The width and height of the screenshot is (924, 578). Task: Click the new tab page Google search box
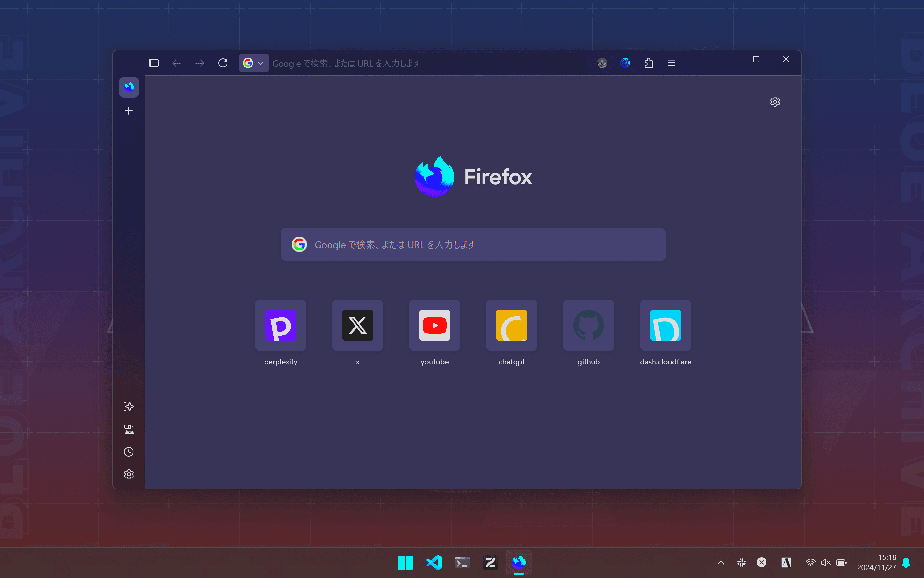(x=473, y=245)
